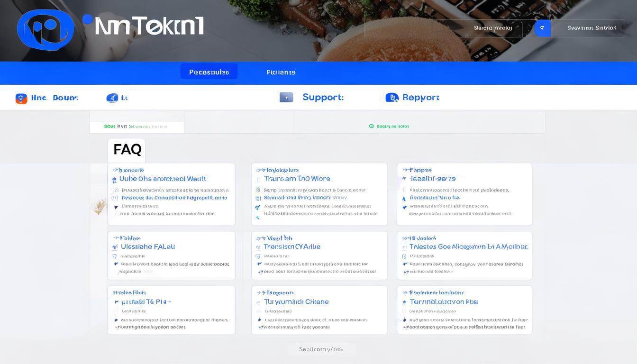
Task: Open the 'Support:' navigation link
Action: [x=323, y=97]
